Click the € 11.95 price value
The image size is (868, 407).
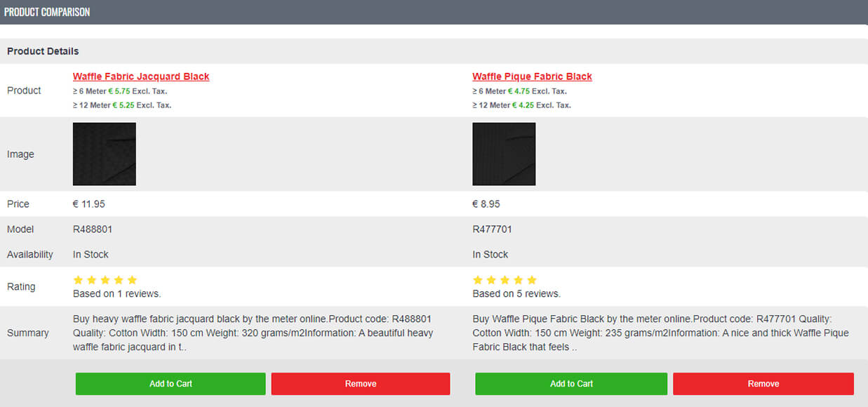coord(89,204)
